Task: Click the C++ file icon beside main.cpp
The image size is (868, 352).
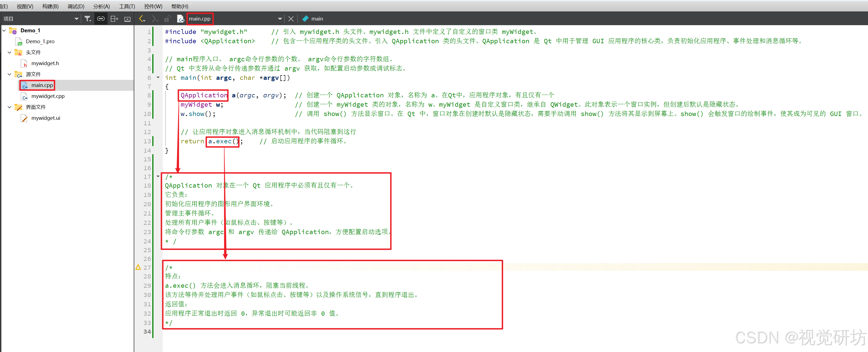Action: [x=180, y=19]
